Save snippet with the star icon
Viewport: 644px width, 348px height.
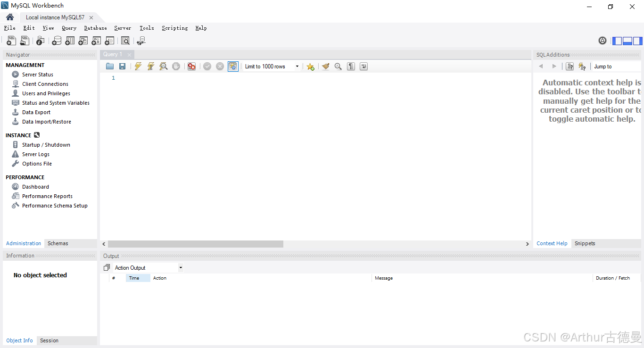tap(310, 66)
